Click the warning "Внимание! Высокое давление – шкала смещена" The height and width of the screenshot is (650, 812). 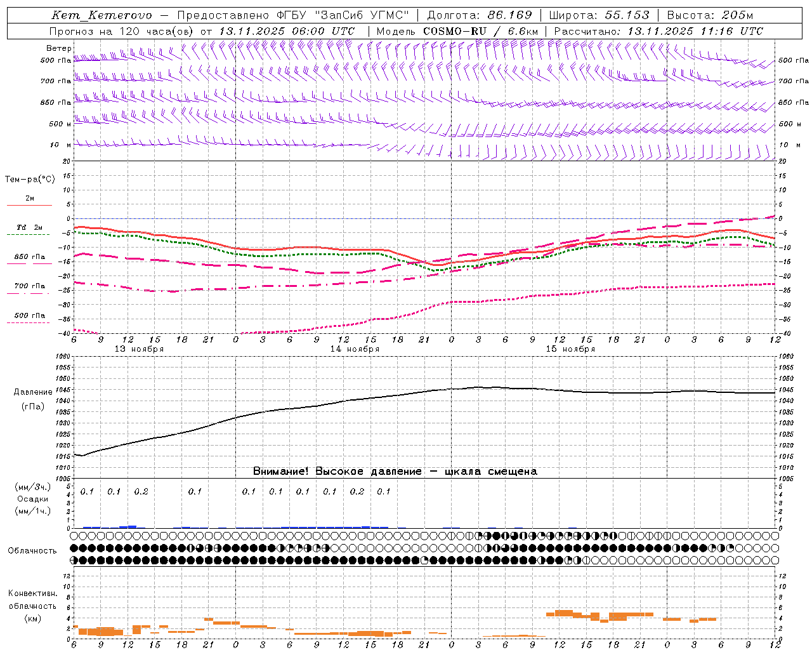point(395,472)
